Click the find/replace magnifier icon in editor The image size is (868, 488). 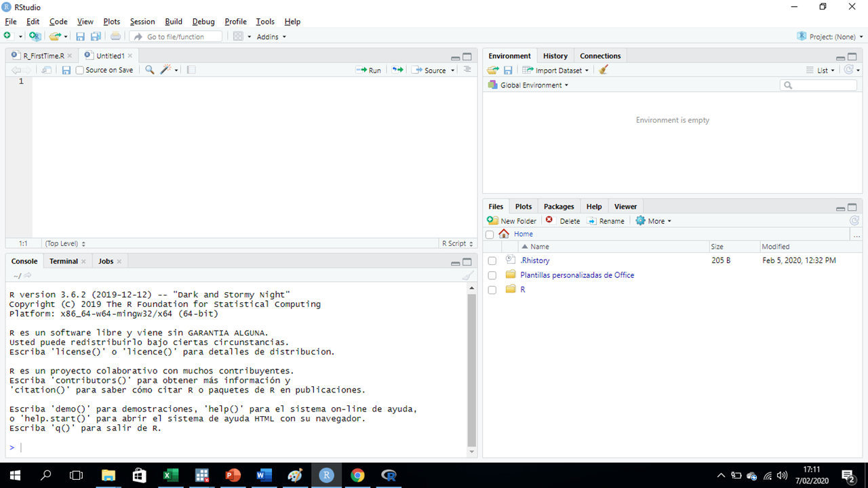pos(150,70)
